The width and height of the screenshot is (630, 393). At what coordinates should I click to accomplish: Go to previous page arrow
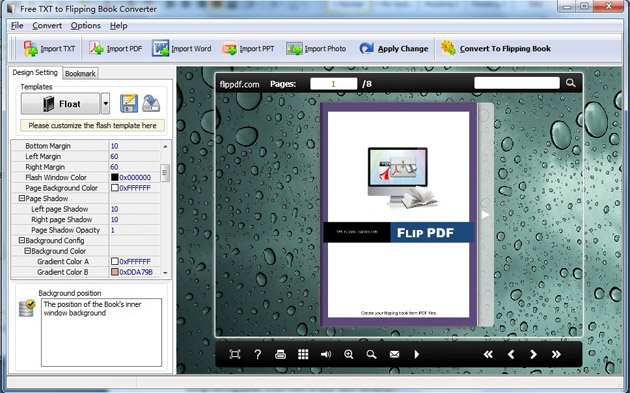coord(511,354)
